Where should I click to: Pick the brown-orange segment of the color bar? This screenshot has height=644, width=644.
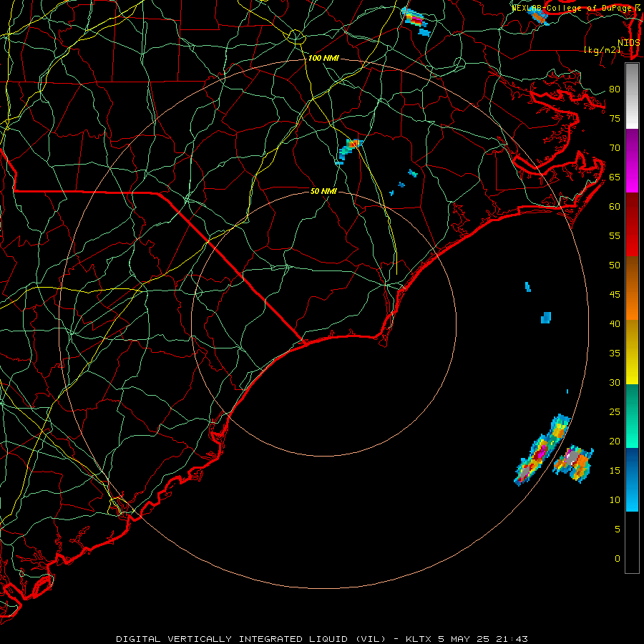(x=632, y=288)
